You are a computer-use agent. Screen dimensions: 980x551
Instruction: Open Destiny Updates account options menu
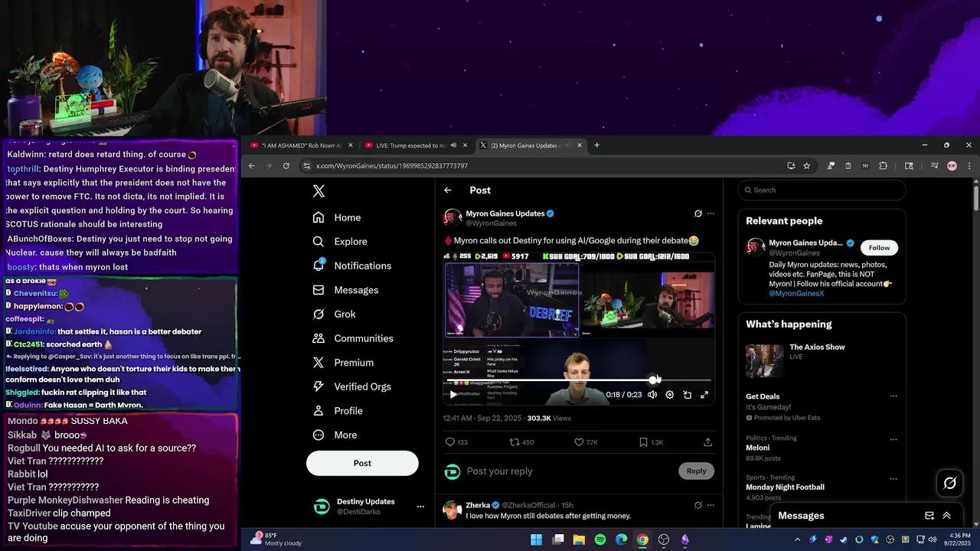[420, 507]
